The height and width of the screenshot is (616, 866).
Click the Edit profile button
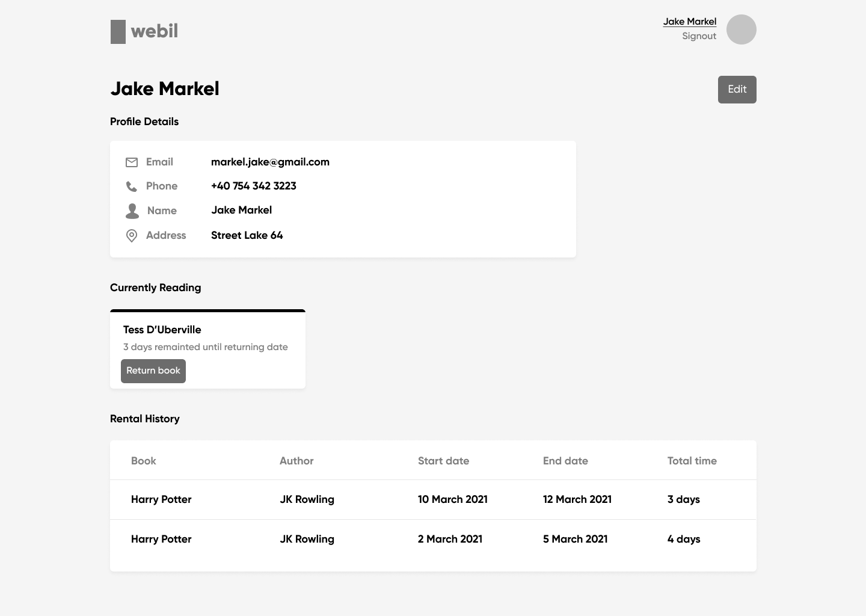coord(737,90)
